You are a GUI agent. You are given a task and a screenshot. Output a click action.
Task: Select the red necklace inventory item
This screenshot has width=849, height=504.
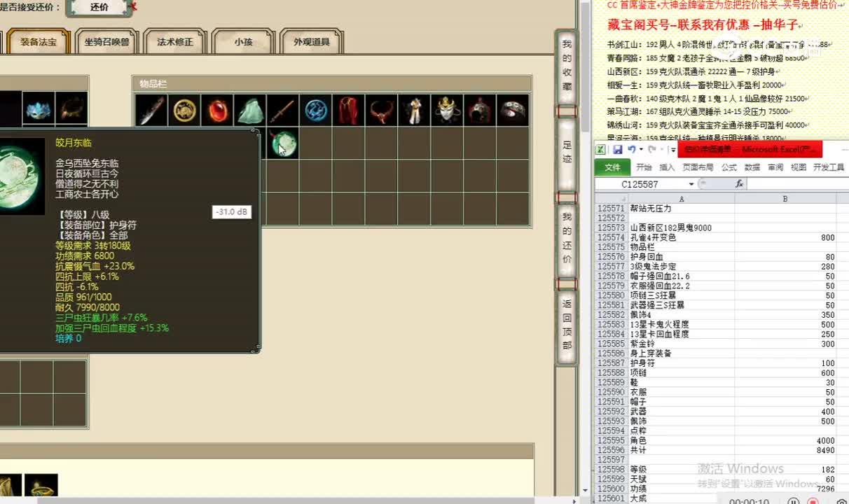(x=382, y=110)
